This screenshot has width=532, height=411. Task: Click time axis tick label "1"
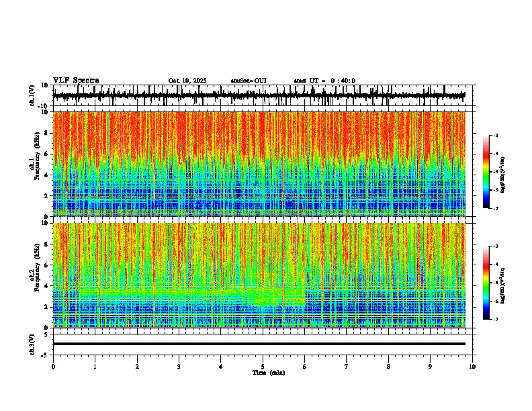coord(95,367)
